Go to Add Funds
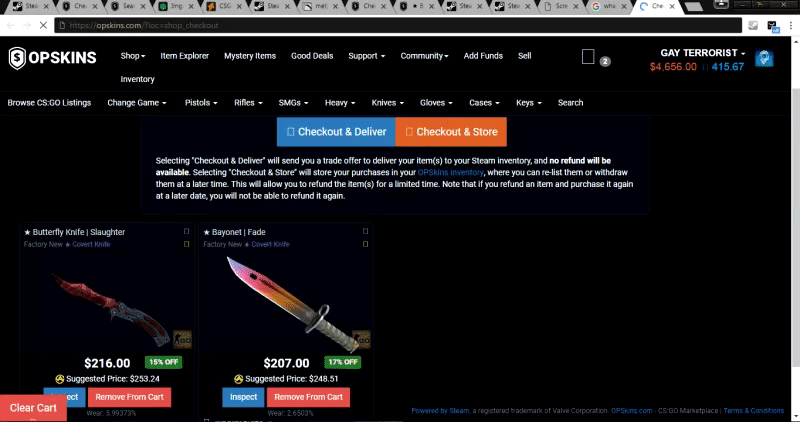Image resolution: width=800 pixels, height=422 pixels. pos(483,56)
